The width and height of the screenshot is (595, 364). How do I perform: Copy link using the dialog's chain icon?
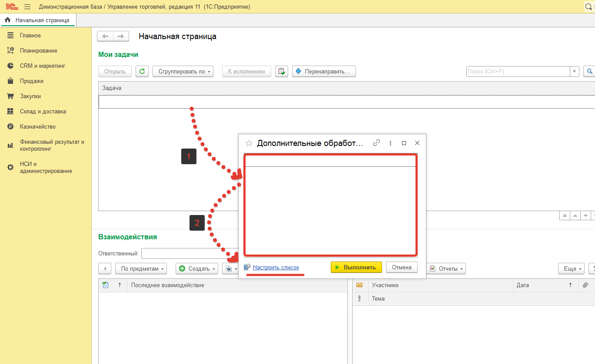[x=377, y=143]
